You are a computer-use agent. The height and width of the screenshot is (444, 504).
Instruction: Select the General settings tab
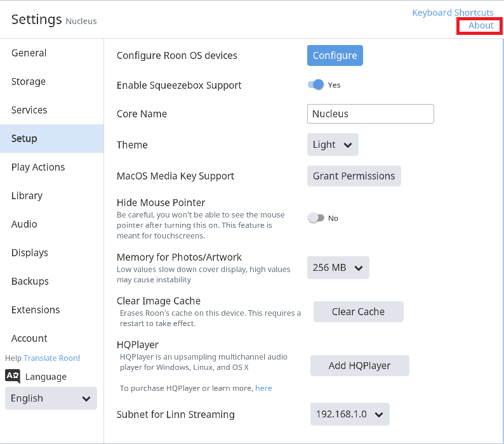click(x=29, y=53)
